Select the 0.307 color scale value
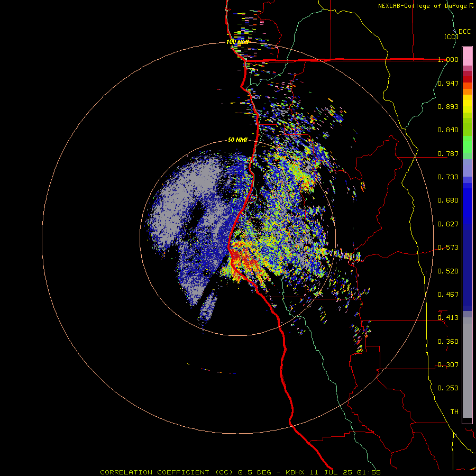The image size is (476, 476). 448,365
